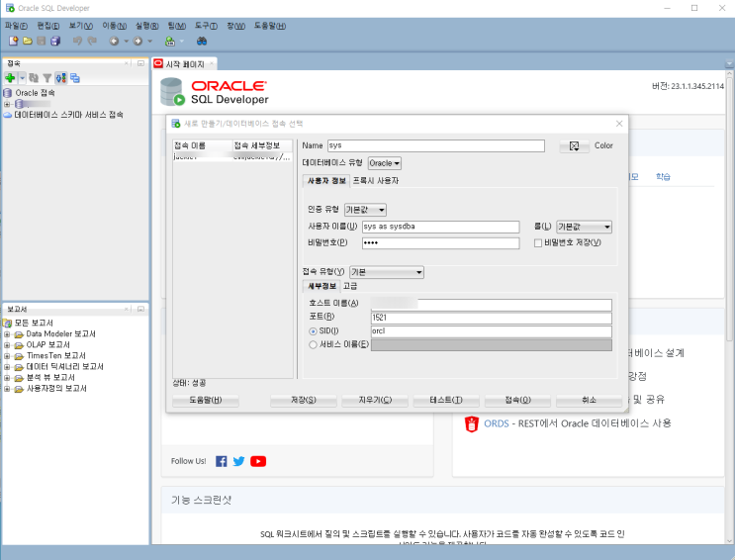Image resolution: width=735 pixels, height=560 pixels.
Task: Open the 롤 기본값 dropdown
Action: pyautogui.click(x=584, y=227)
